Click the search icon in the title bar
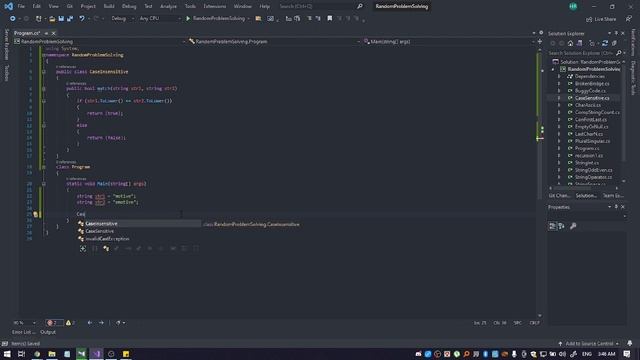640x360 pixels. coord(360,7)
